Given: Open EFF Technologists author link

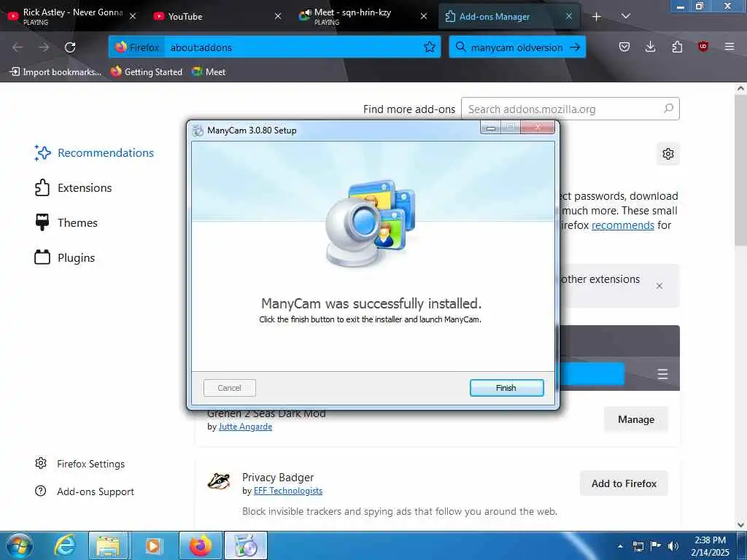Looking at the screenshot, I should 287,491.
